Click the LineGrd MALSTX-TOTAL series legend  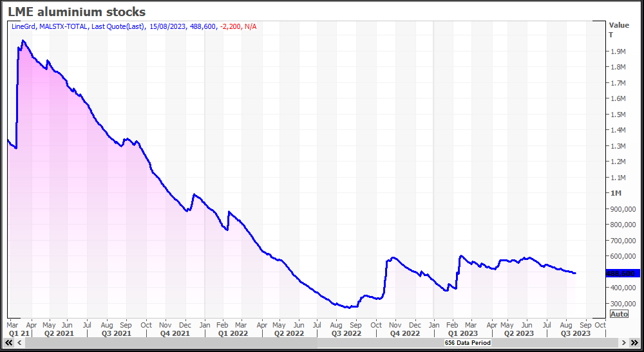[x=79, y=26]
